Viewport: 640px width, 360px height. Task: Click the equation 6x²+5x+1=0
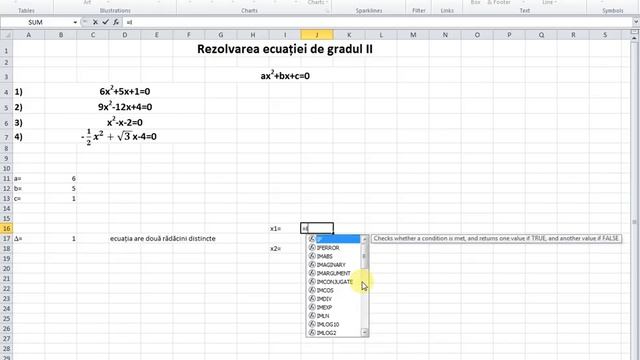point(124,91)
